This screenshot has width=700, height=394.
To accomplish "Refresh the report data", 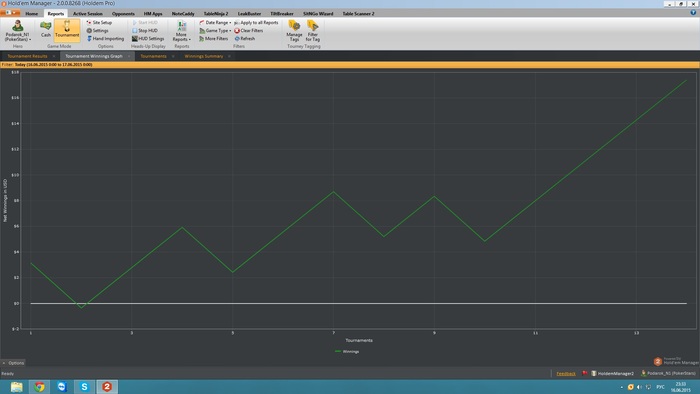I will [245, 39].
